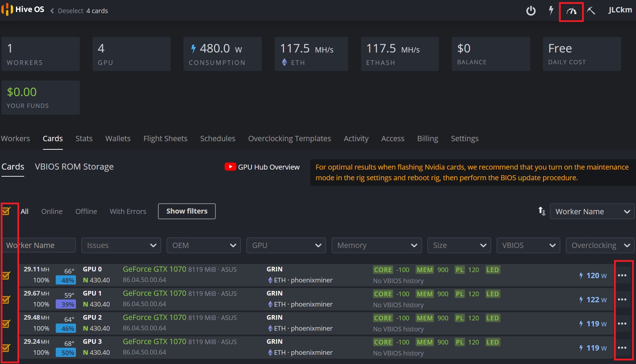Open the Wallets tab

coord(118,138)
